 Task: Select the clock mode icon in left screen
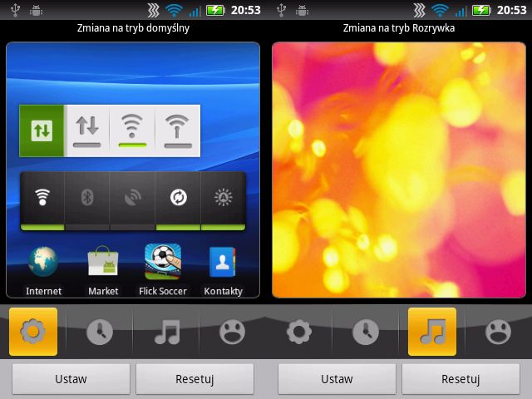(x=100, y=332)
